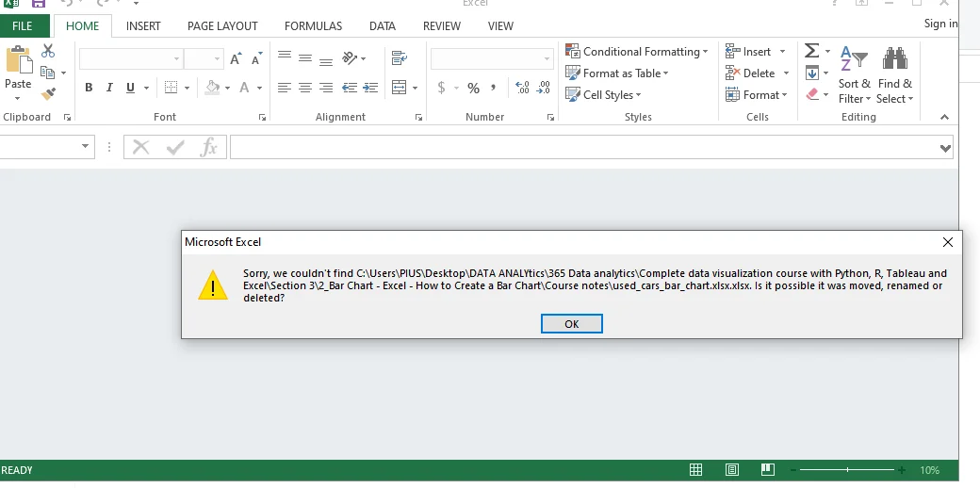The height and width of the screenshot is (488, 980).
Task: Switch to the FORMULAS tab
Action: 313,26
